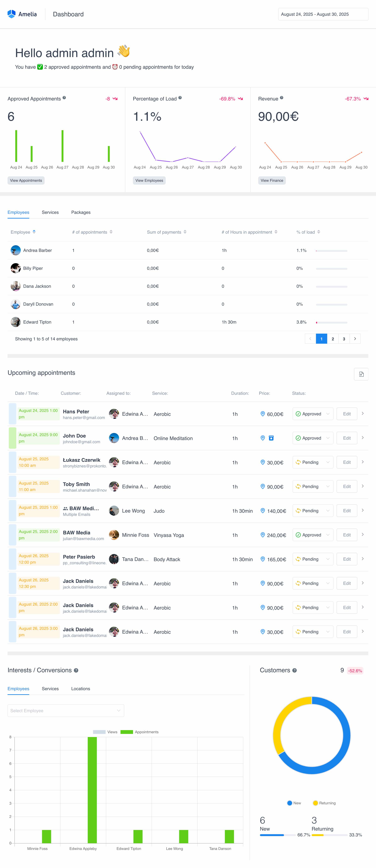Click location pin in John Doe row
Viewport: 376px width, 868px height.
[x=263, y=438]
